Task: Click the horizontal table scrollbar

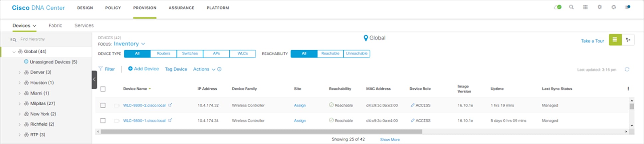Action: [x=262, y=132]
